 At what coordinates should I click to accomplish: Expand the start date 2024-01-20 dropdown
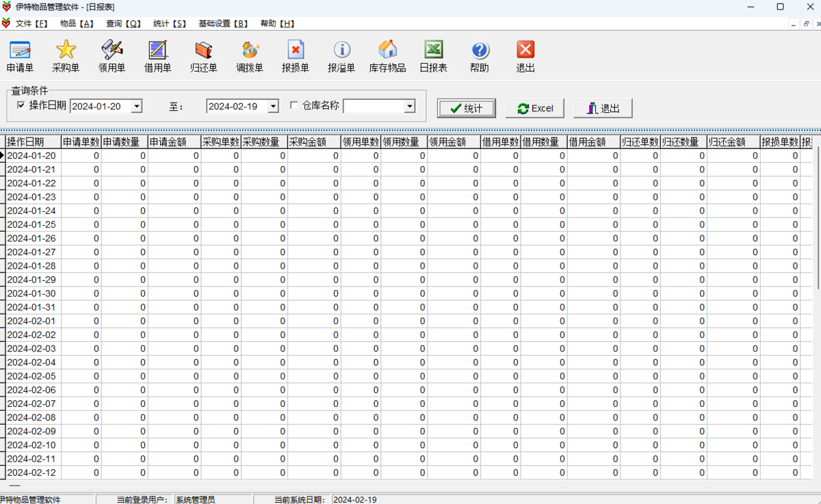pyautogui.click(x=137, y=107)
